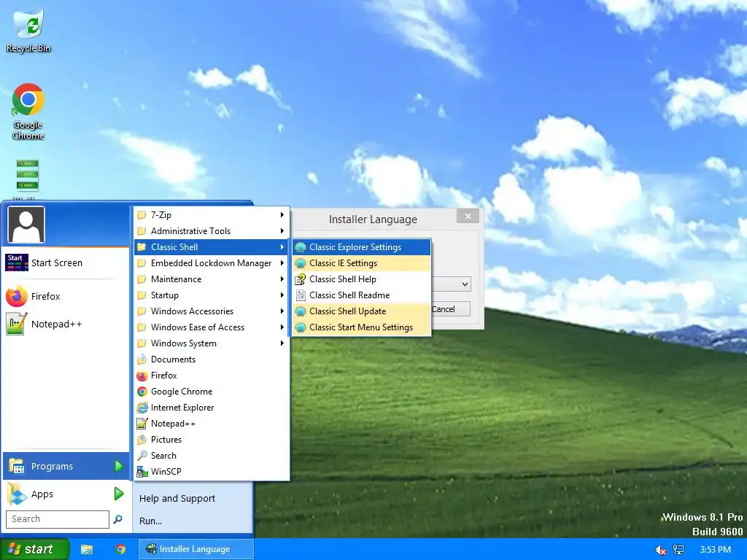Screen dimensions: 747x560
Task: Open Chrome from the taskbar
Action: (x=121, y=550)
